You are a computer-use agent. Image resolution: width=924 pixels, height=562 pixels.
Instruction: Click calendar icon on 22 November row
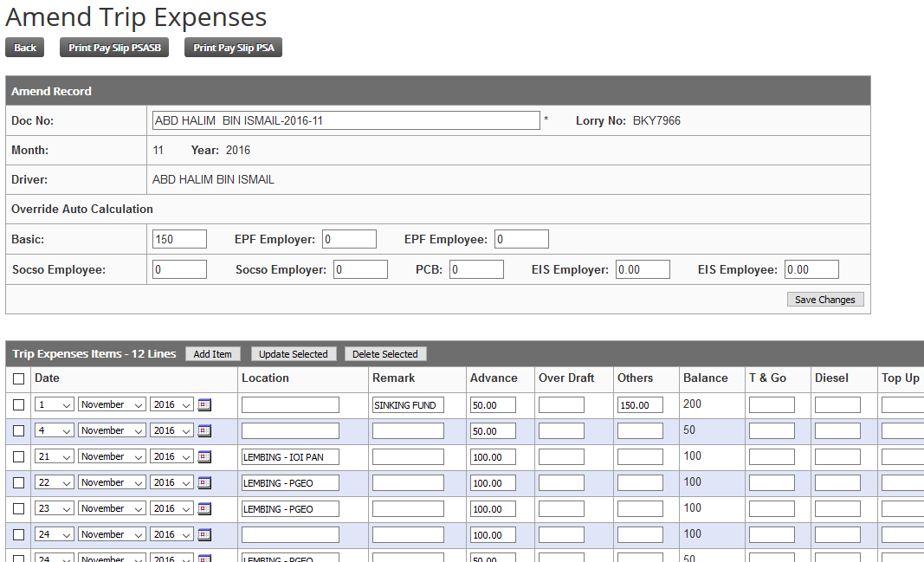204,482
